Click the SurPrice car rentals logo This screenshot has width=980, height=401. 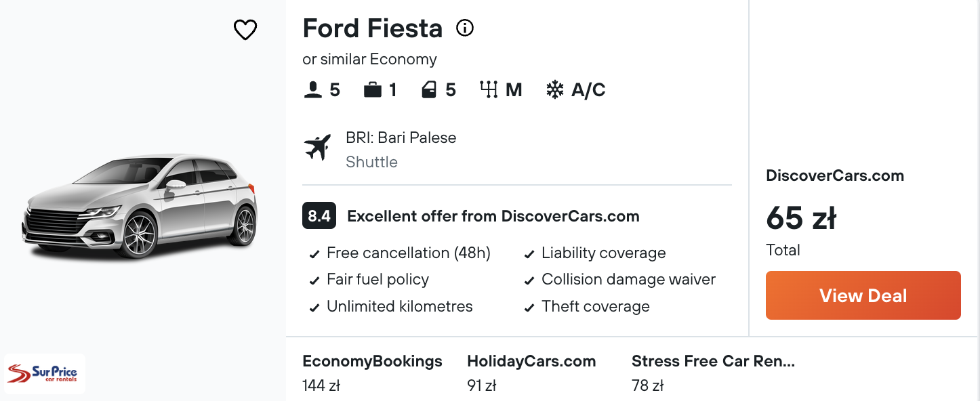coord(45,374)
